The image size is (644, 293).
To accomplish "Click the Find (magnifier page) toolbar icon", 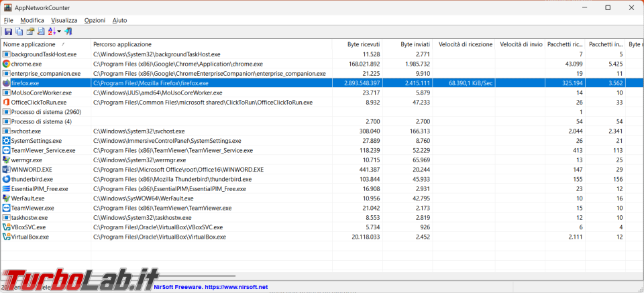I will [41, 32].
